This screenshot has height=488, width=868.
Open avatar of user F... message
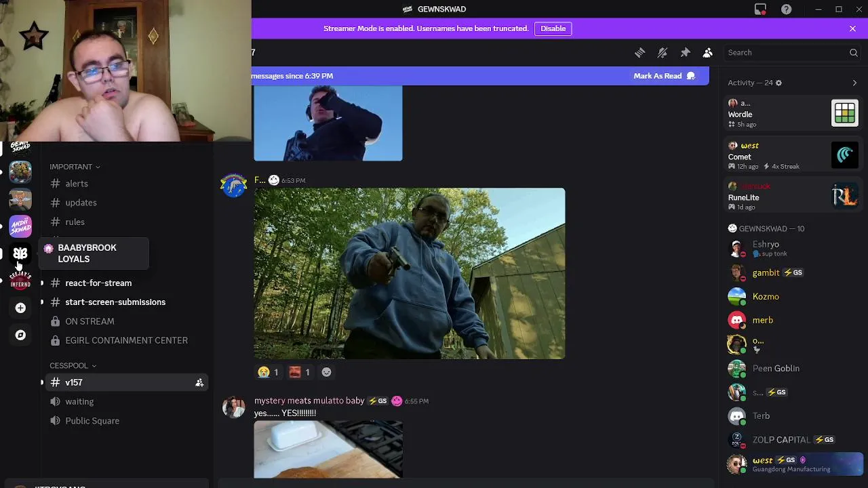tap(234, 185)
